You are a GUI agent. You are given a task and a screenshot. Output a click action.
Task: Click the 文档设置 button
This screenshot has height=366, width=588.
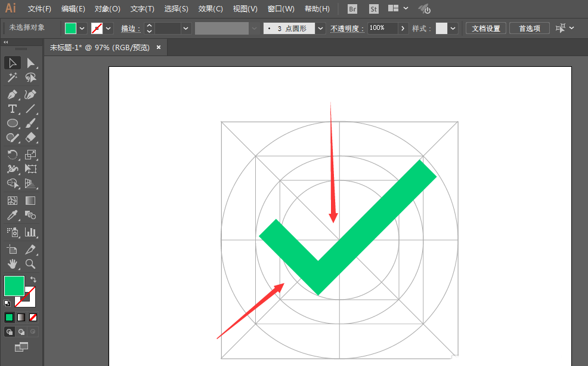[x=485, y=27]
